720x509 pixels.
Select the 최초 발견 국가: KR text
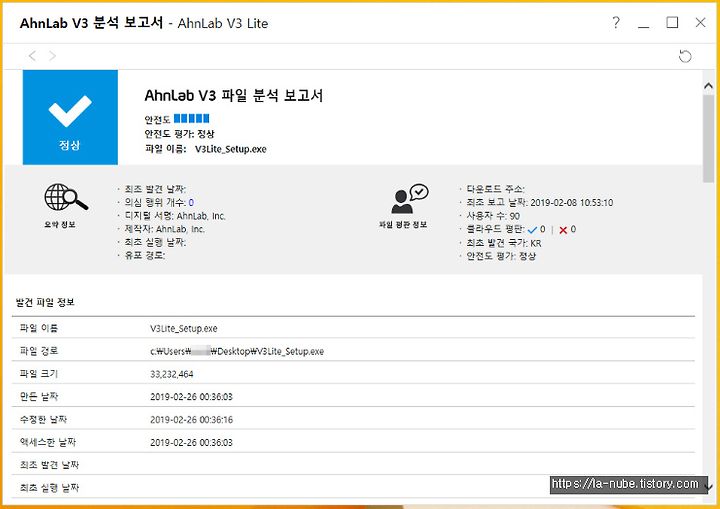[504, 243]
